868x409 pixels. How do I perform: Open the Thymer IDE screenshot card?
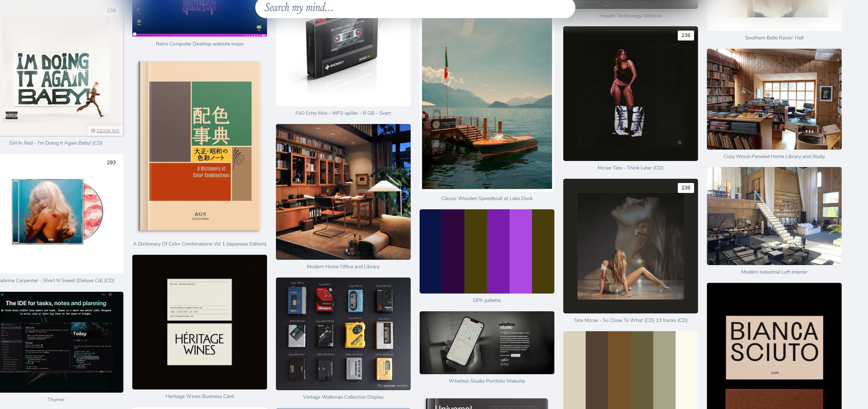(x=61, y=342)
